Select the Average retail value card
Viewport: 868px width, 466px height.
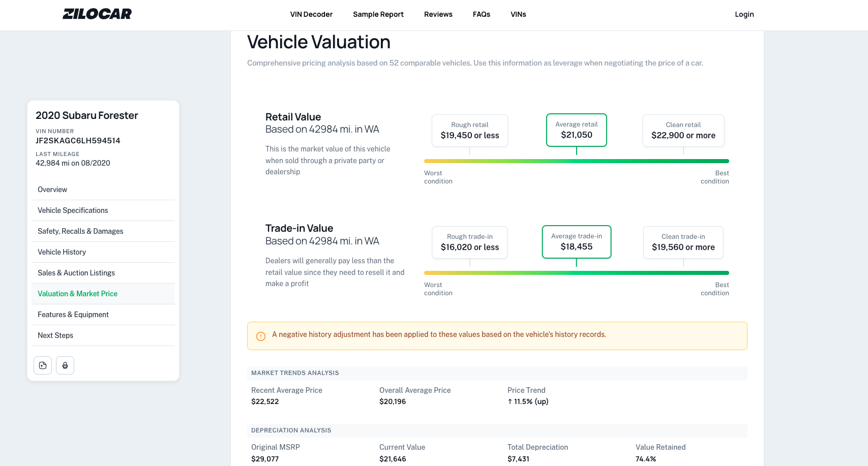point(576,130)
